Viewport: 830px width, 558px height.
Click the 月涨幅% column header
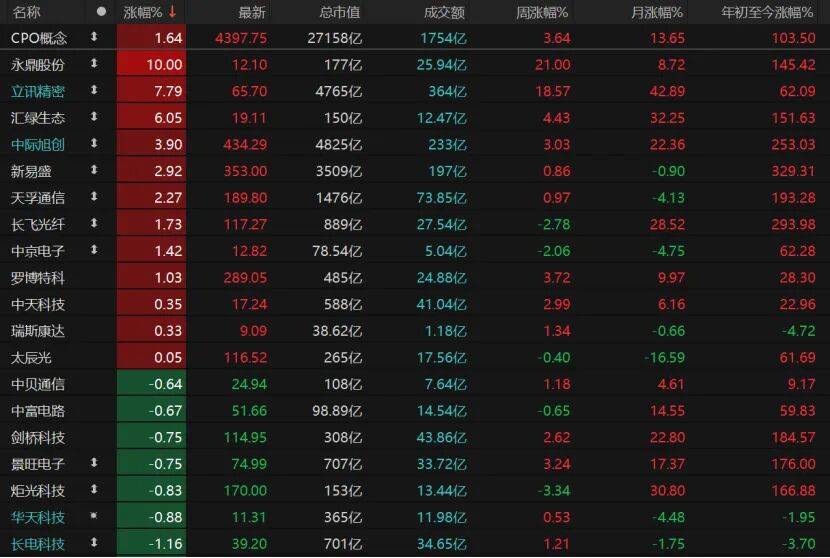(x=656, y=12)
